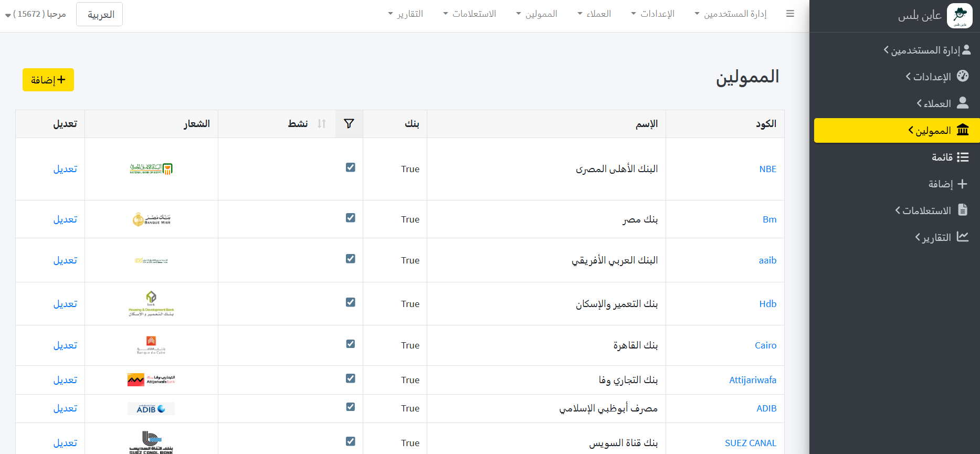Click تعديل link for بنك التعمير والإسكان
Image resolution: width=980 pixels, height=454 pixels.
(x=65, y=304)
